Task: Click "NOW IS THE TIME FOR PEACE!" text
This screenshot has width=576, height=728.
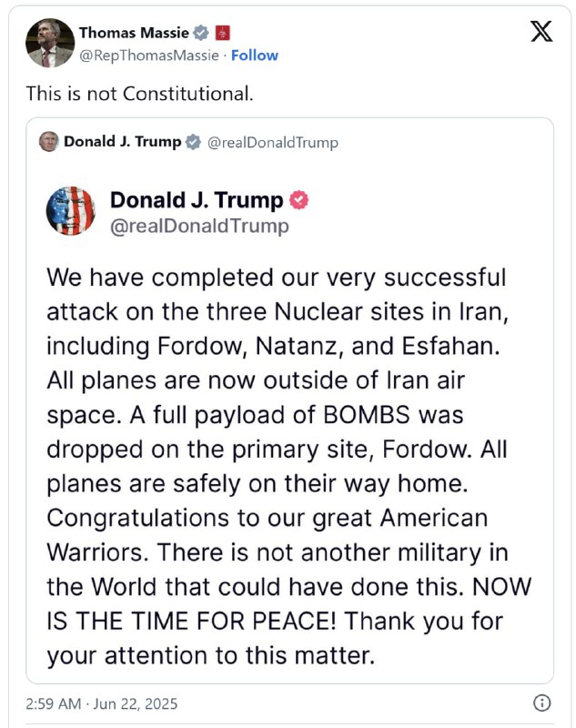Action: [288, 603]
